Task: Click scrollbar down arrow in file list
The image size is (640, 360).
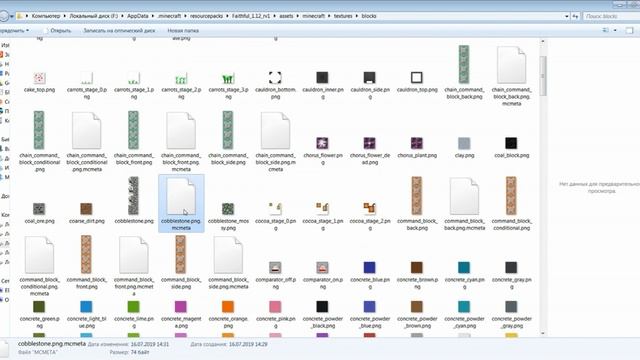Action: point(542,333)
